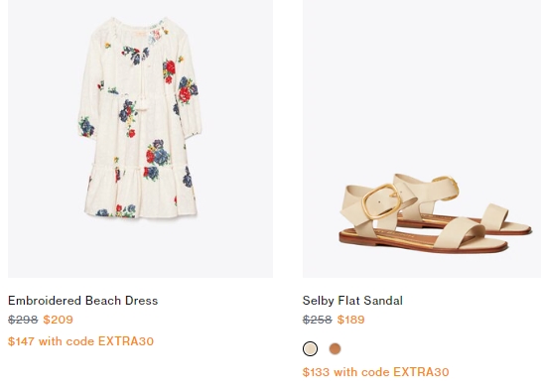Viewport: 541px width, 392px height.
Task: Click the crossed-out $258 sandal price
Action: (317, 320)
